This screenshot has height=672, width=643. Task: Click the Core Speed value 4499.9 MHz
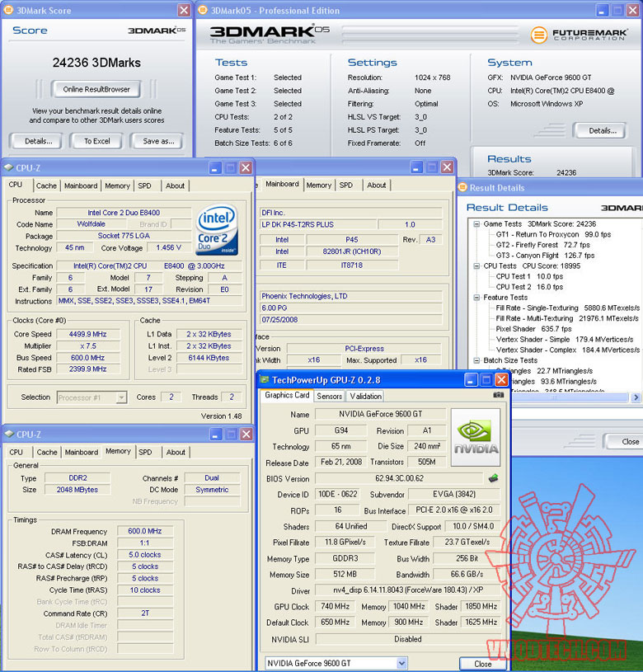coord(88,334)
